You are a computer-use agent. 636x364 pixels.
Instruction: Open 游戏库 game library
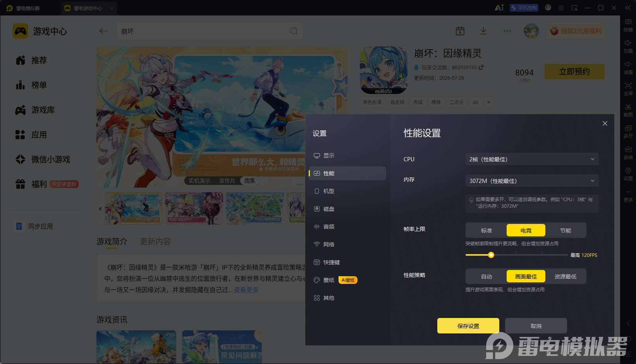[35, 110]
